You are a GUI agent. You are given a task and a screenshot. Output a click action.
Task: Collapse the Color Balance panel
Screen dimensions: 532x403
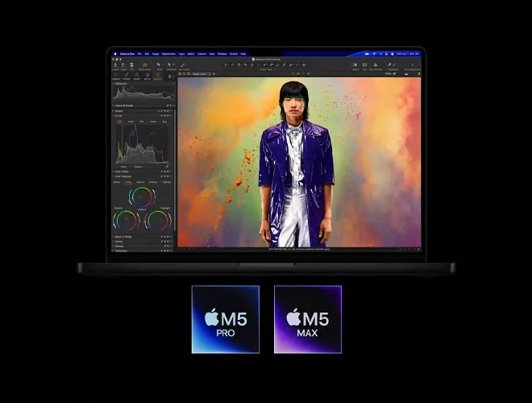114,177
